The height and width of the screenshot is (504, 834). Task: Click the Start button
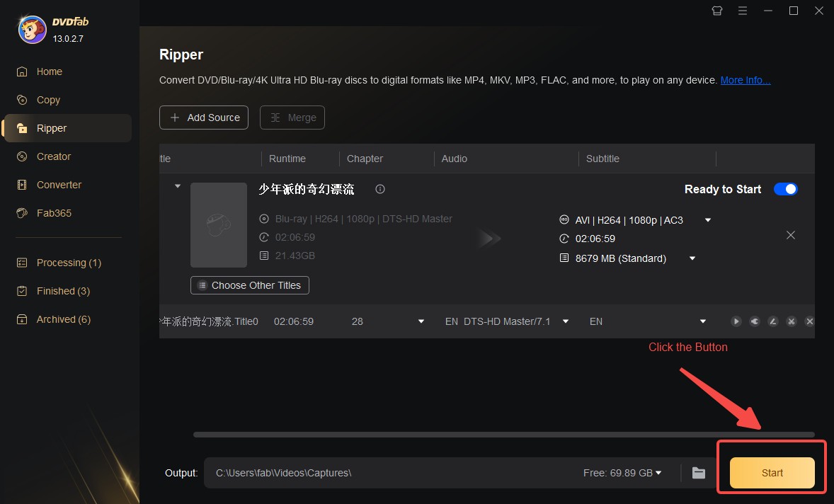tap(772, 473)
